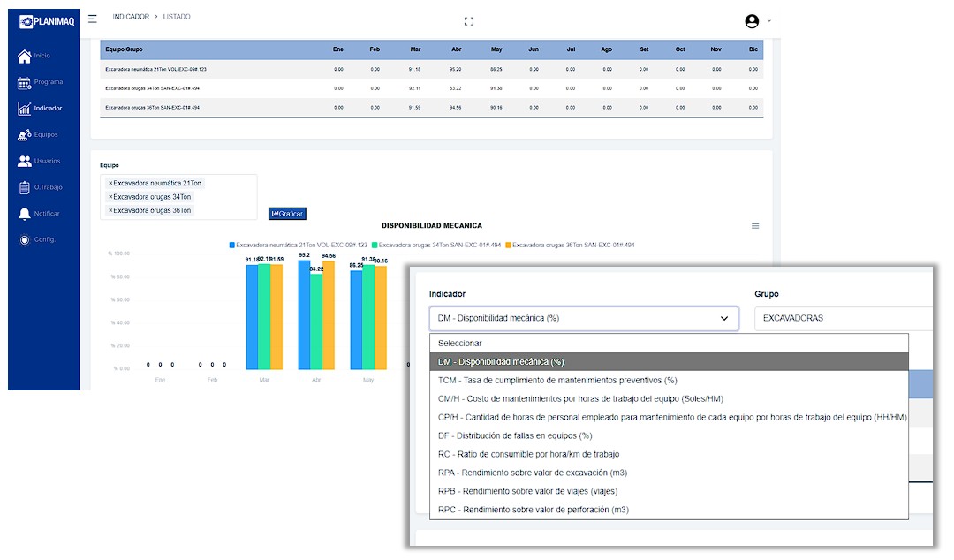The image size is (954, 560).
Task: Click the Graficar button
Action: 287,214
